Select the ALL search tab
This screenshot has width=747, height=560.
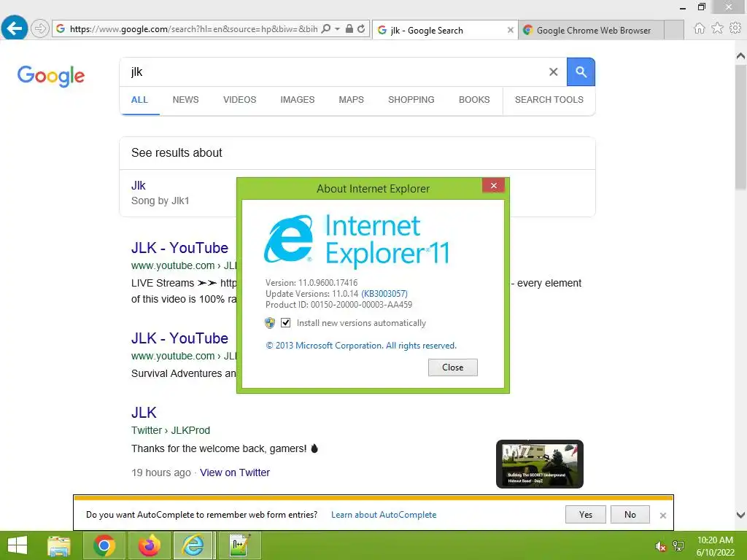139,99
